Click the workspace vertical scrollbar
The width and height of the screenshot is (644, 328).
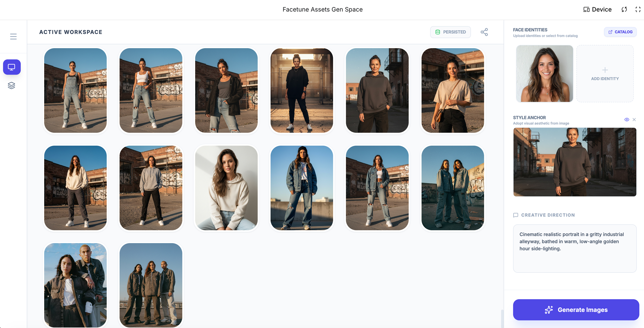tap(502, 318)
